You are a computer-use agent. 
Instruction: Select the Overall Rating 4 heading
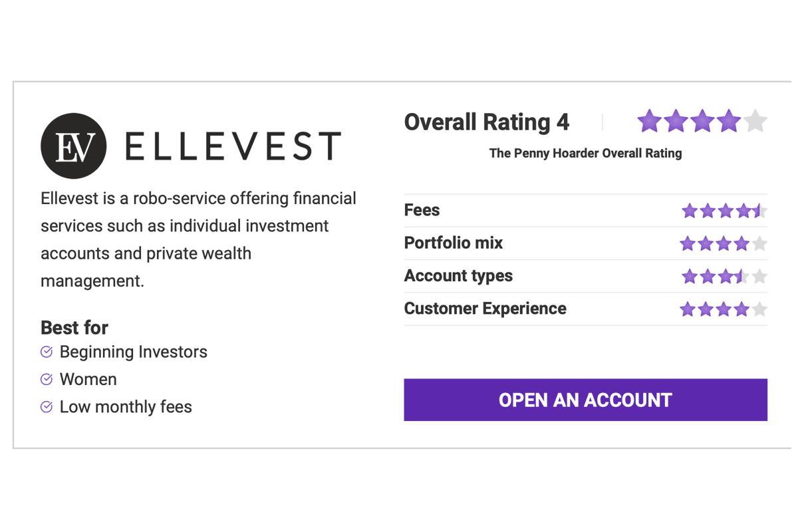(x=487, y=122)
